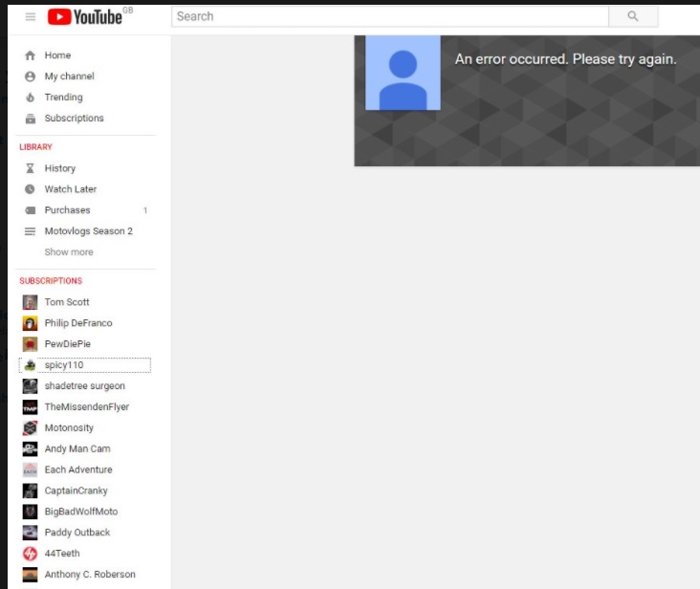Click the Motovlogs Season 2 playlist icon
Screen dimensions: 700x589
[30, 231]
